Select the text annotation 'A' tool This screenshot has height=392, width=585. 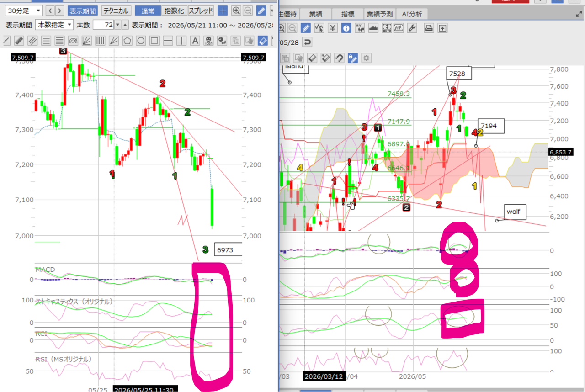pos(195,41)
